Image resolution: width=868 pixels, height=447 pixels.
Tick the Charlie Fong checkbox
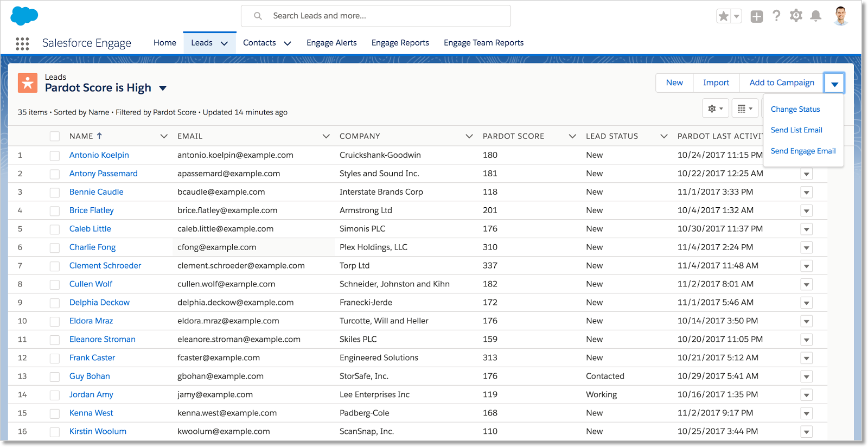tap(55, 248)
